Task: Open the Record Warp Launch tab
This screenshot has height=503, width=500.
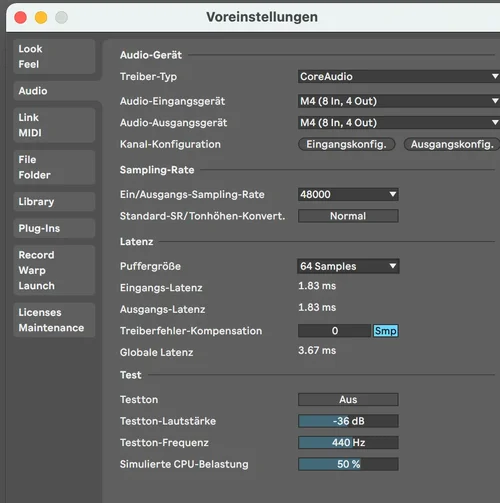Action: coord(54,270)
